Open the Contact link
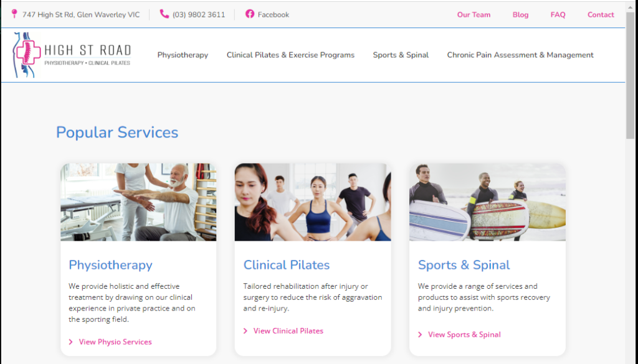Viewport: 638px width, 364px height. click(601, 15)
